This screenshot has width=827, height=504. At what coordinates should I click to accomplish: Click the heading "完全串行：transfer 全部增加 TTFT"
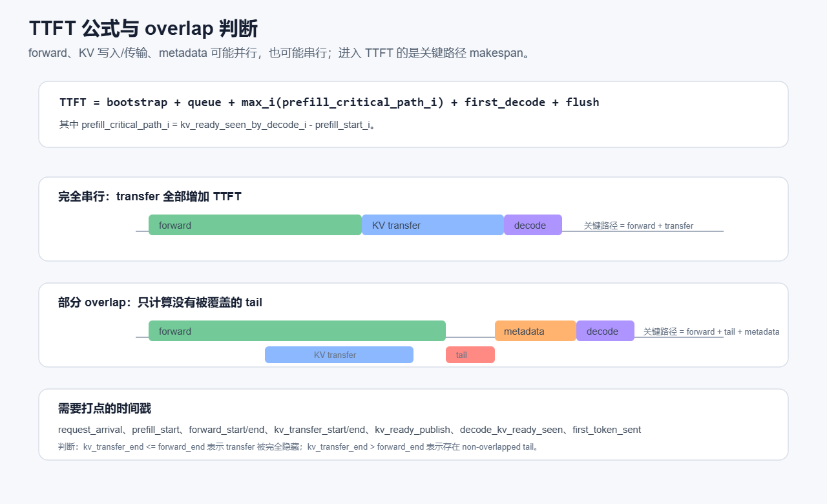coord(150,196)
